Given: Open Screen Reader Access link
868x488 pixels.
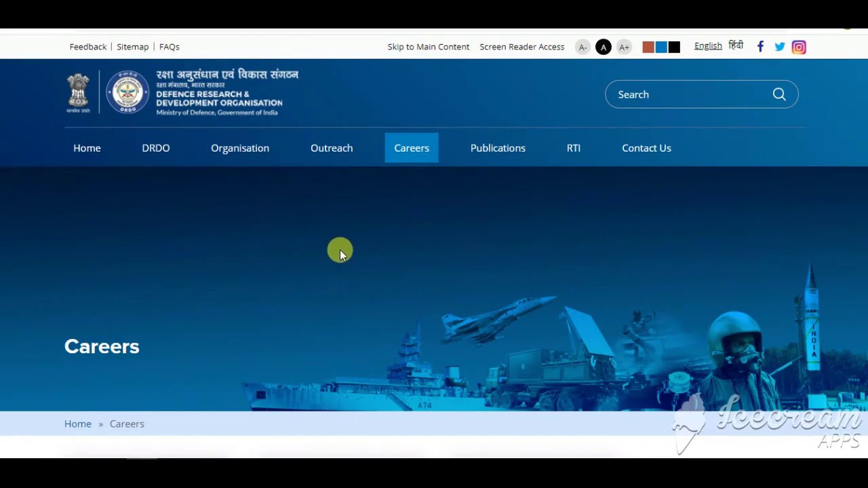Looking at the screenshot, I should [x=522, y=47].
